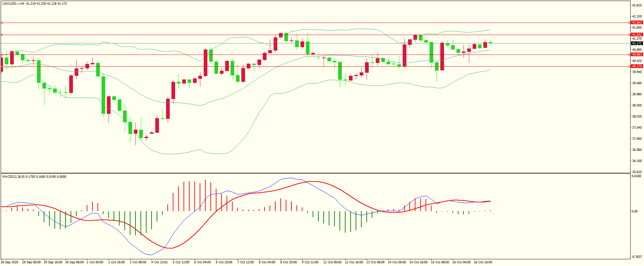Click the 0.6168 MACD scale value
Viewport: 644px width, 266px height.
[x=636, y=176]
